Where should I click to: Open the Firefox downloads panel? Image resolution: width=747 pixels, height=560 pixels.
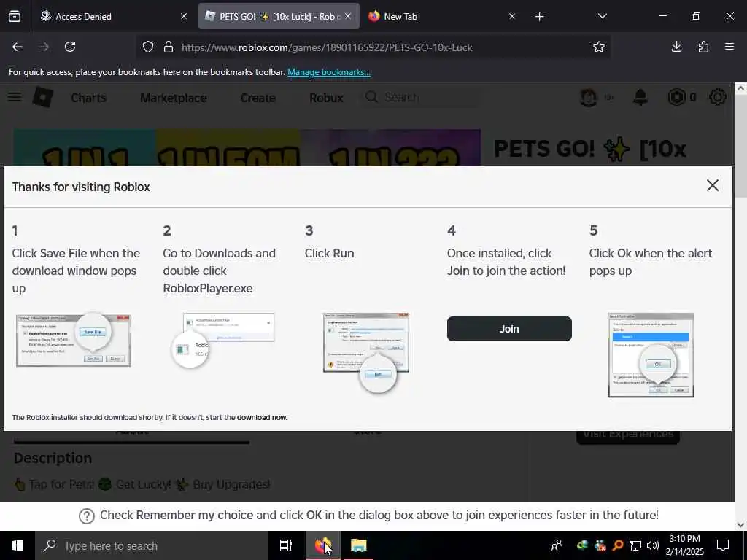676,47
